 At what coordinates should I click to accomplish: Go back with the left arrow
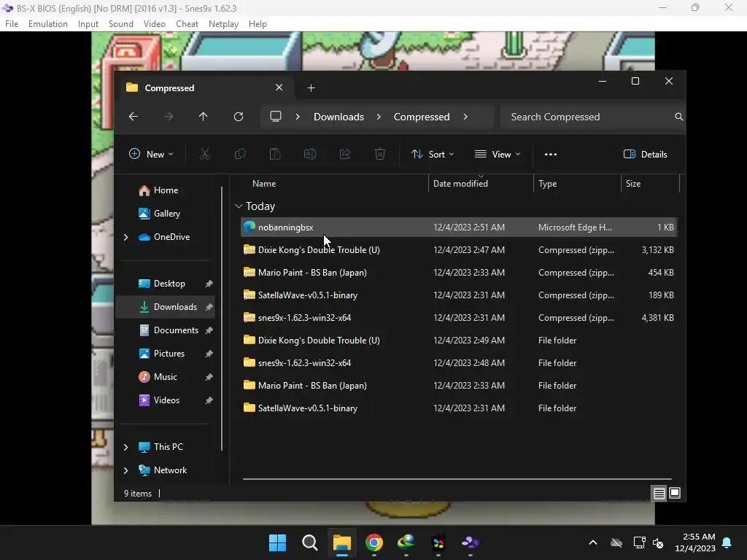(x=133, y=117)
